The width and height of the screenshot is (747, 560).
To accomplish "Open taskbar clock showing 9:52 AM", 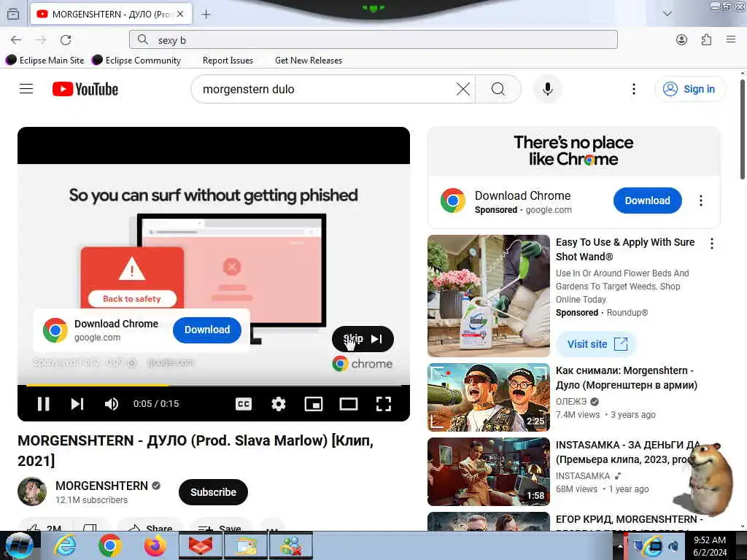I will 709,545.
